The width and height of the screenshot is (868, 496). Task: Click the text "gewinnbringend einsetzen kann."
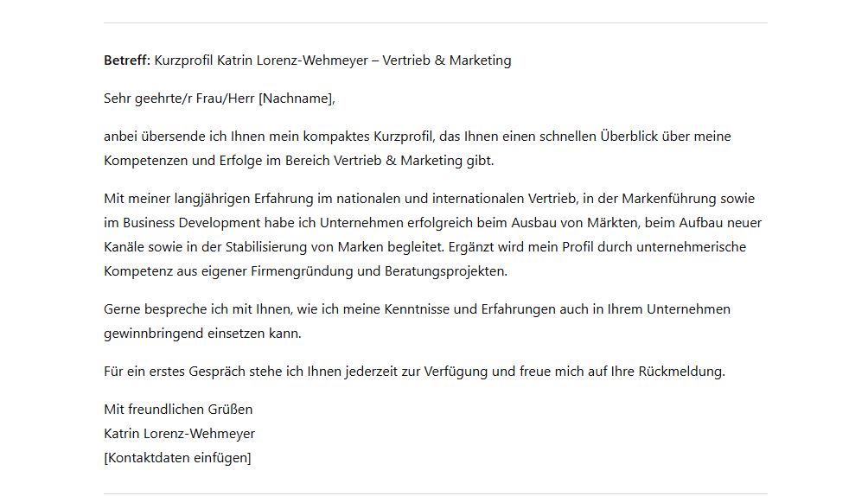pyautogui.click(x=202, y=334)
